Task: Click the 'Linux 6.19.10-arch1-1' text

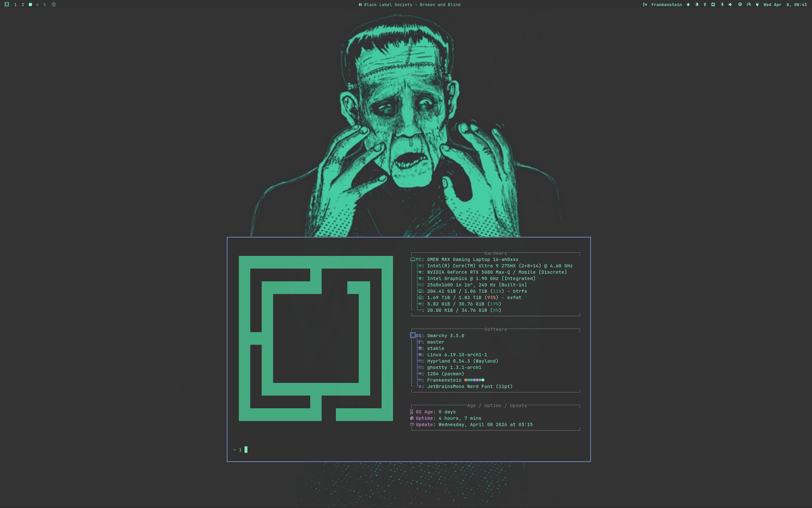Action: pos(457,355)
